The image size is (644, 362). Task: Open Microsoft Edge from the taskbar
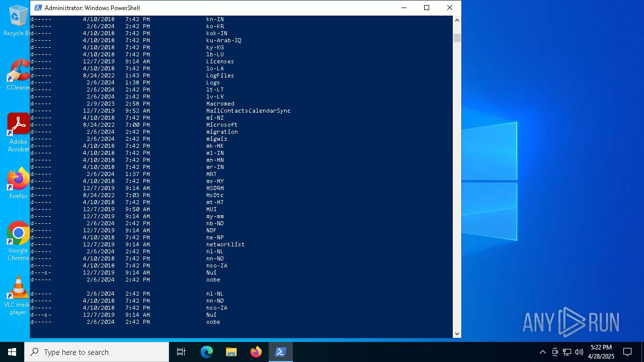(207, 352)
